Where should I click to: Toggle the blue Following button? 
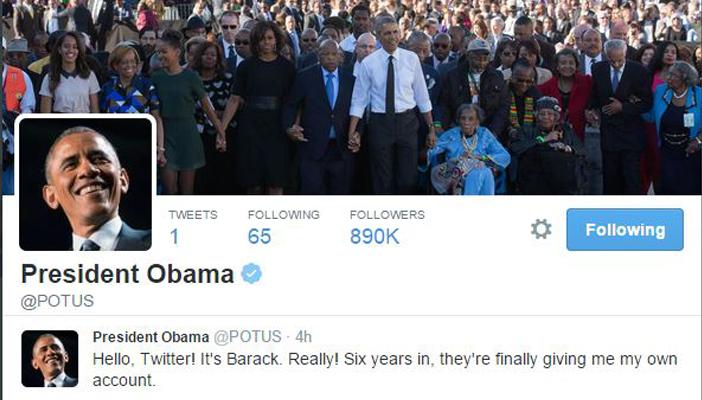pos(625,229)
